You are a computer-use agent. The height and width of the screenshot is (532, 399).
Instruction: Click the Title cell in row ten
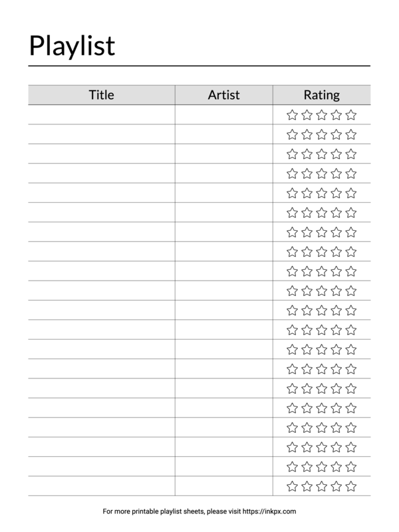click(x=101, y=291)
